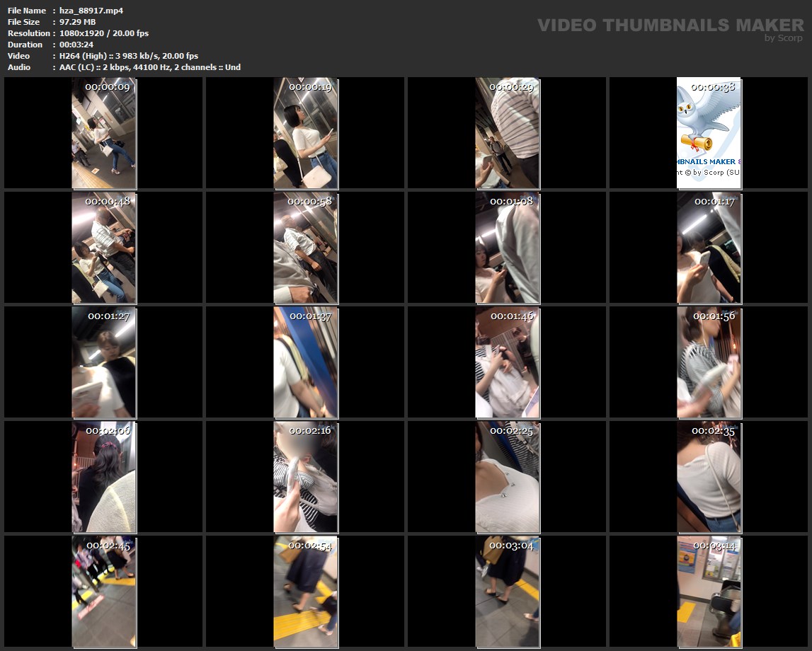812x651 pixels.
Task: Select the duration value 00:03:24
Action: pos(76,45)
